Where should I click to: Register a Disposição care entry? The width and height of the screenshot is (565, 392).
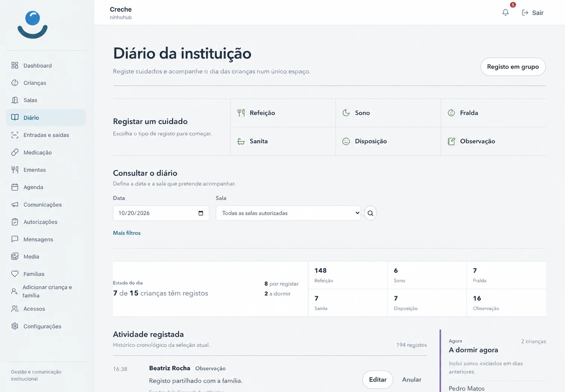tap(388, 141)
